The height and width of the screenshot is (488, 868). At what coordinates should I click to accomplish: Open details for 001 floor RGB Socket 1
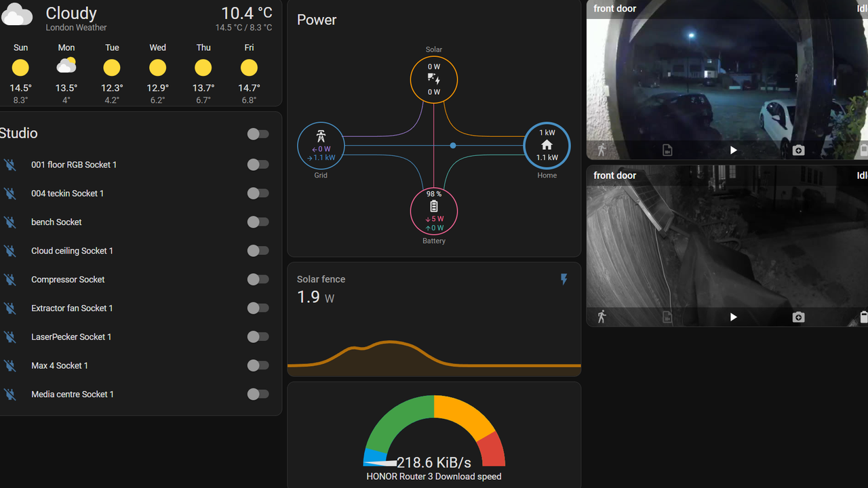pyautogui.click(x=73, y=165)
